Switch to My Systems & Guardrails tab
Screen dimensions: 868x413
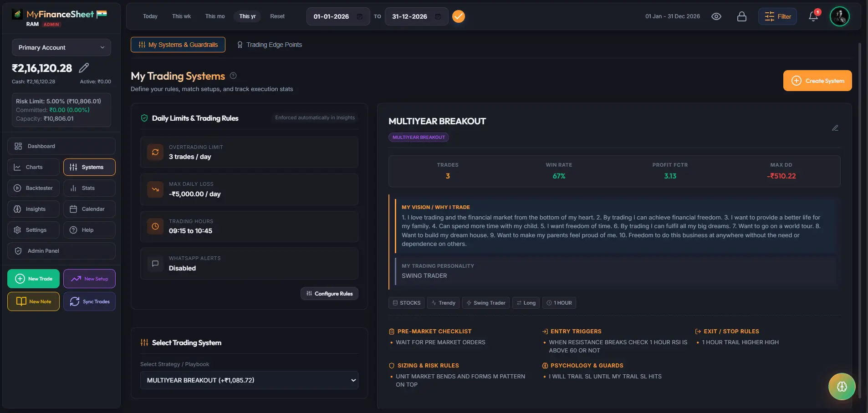tap(178, 45)
